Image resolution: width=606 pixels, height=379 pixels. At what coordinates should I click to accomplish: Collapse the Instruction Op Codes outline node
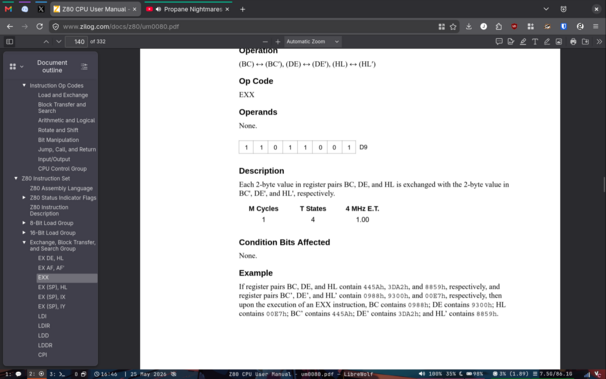[24, 85]
